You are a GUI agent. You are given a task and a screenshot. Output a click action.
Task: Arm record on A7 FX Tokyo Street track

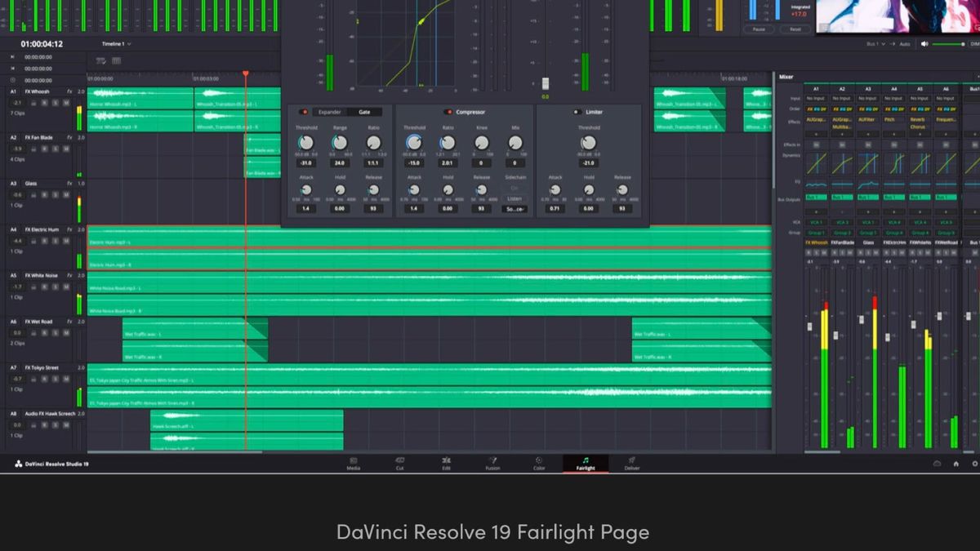coord(45,379)
